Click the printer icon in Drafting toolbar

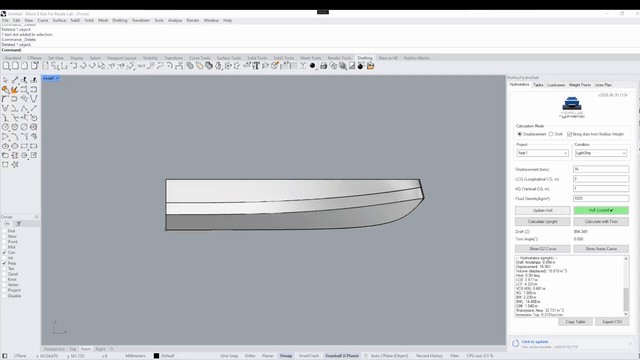[x=324, y=66]
